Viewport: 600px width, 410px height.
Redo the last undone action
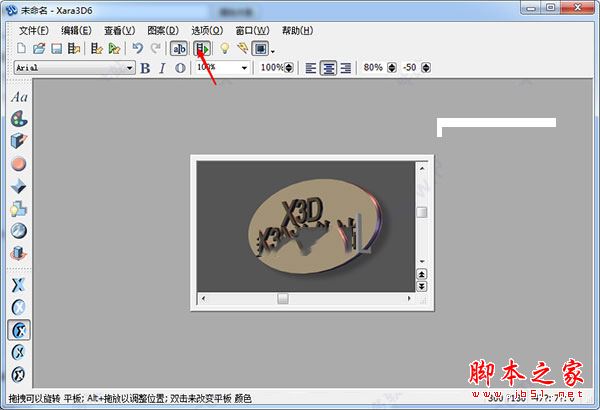click(155, 49)
